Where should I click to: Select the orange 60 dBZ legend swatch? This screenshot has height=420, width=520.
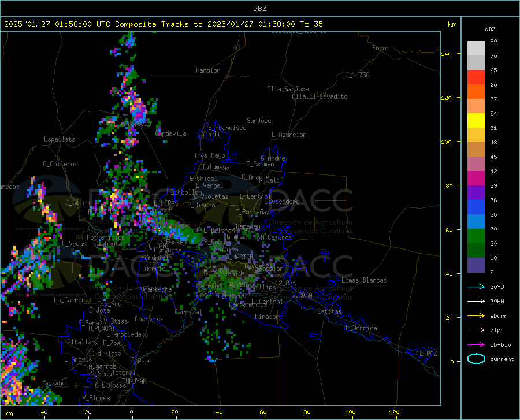[476, 91]
